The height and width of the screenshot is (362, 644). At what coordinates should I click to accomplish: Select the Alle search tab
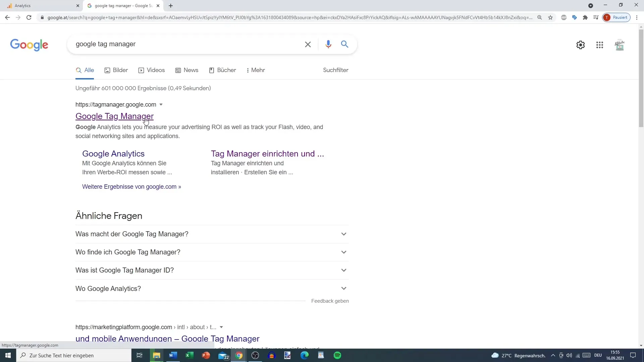(85, 70)
